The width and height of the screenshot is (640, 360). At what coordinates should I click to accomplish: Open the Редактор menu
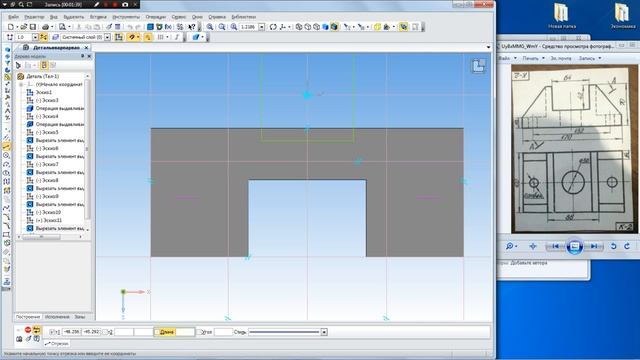[34, 17]
